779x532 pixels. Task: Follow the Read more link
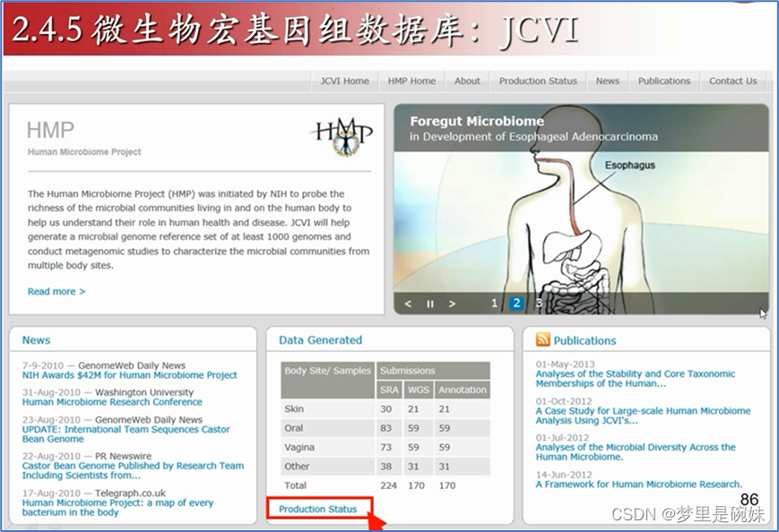pyautogui.click(x=56, y=291)
